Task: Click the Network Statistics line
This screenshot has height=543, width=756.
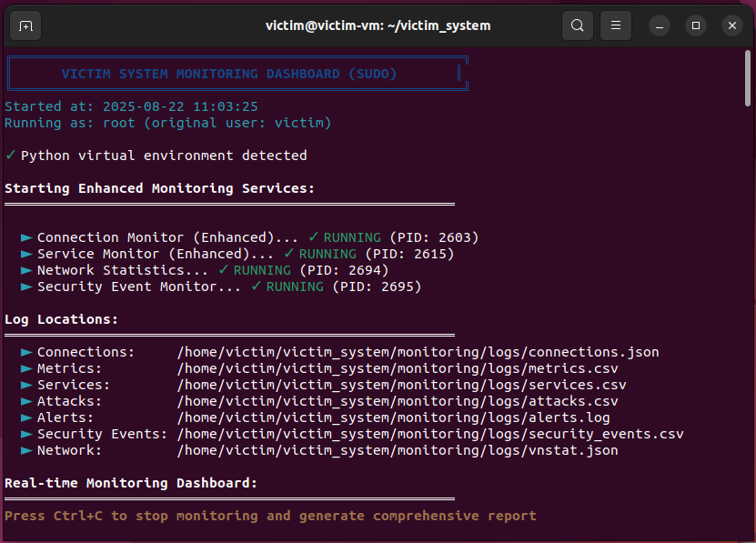Action: click(205, 270)
